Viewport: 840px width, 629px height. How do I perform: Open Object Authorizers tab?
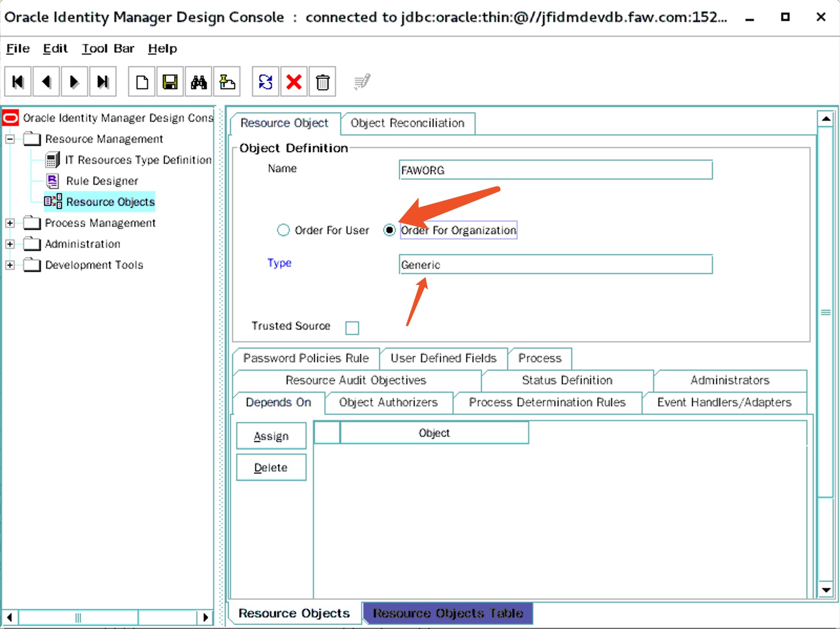388,402
